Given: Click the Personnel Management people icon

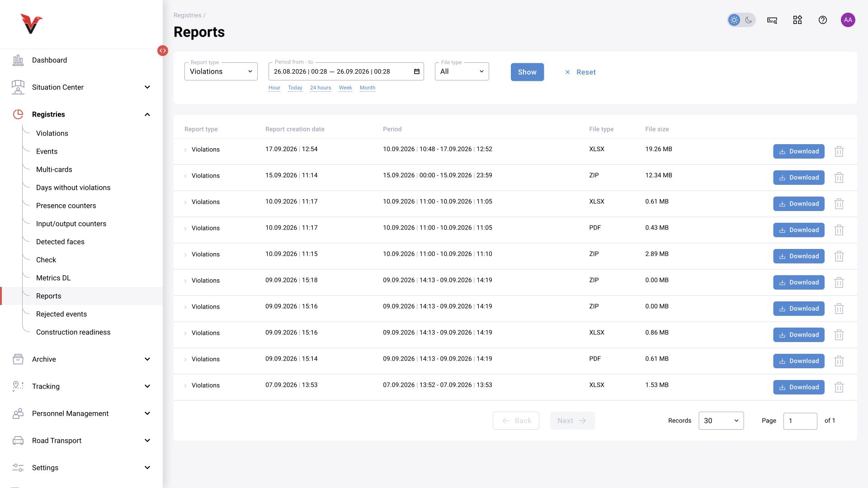Looking at the screenshot, I should pos(18,413).
